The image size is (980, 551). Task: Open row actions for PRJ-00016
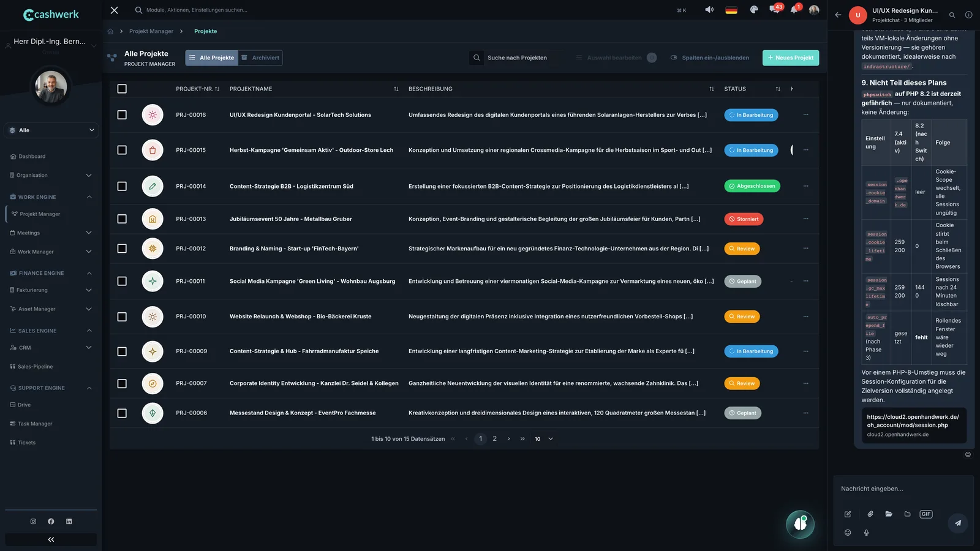tap(805, 114)
